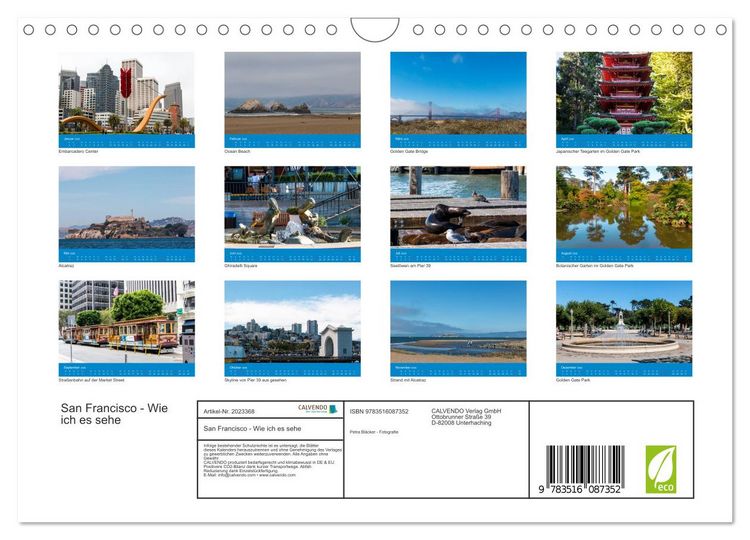View the sea lions at Pier 39 photo
The height and width of the screenshot is (540, 750).
pos(458,207)
